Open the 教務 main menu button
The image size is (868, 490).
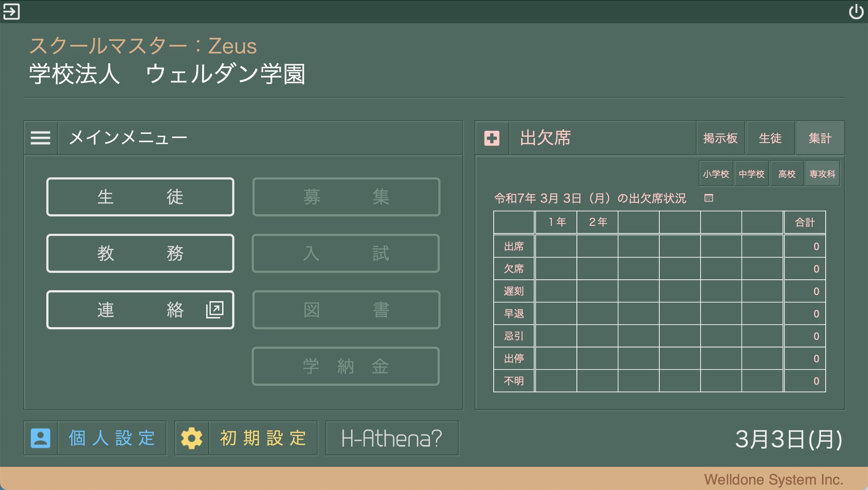(x=140, y=253)
